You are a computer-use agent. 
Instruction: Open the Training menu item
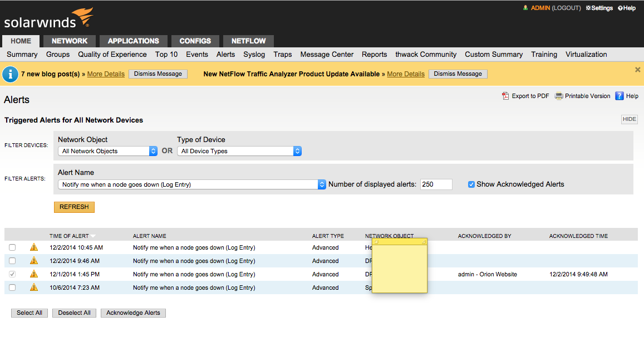coord(544,54)
